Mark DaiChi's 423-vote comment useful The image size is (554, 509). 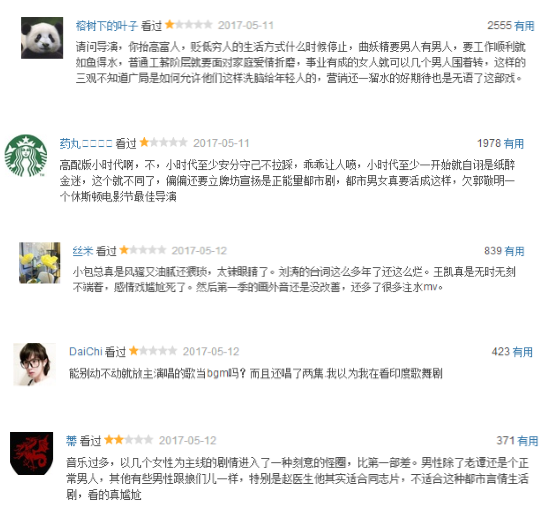click(x=523, y=352)
